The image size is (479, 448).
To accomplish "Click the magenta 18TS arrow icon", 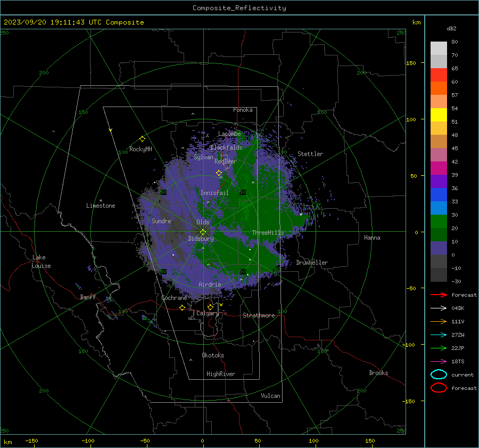I will coord(439,361).
